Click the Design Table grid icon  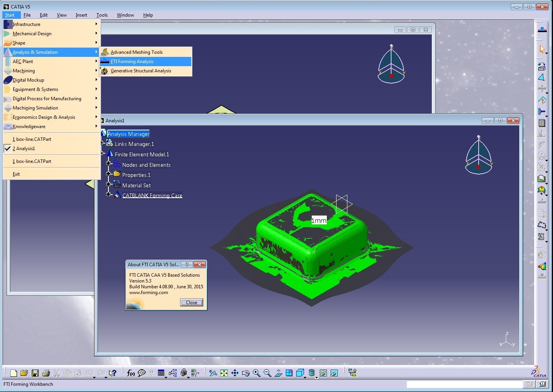pyautogui.click(x=161, y=373)
